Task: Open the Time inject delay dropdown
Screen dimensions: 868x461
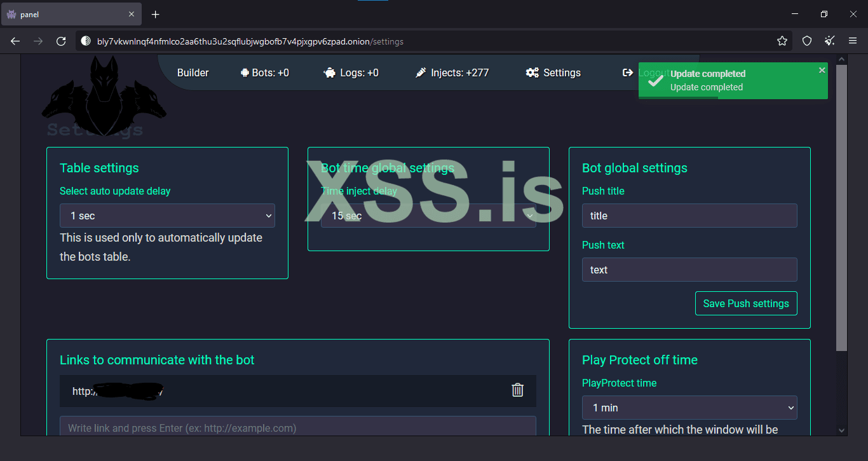Action: (428, 216)
